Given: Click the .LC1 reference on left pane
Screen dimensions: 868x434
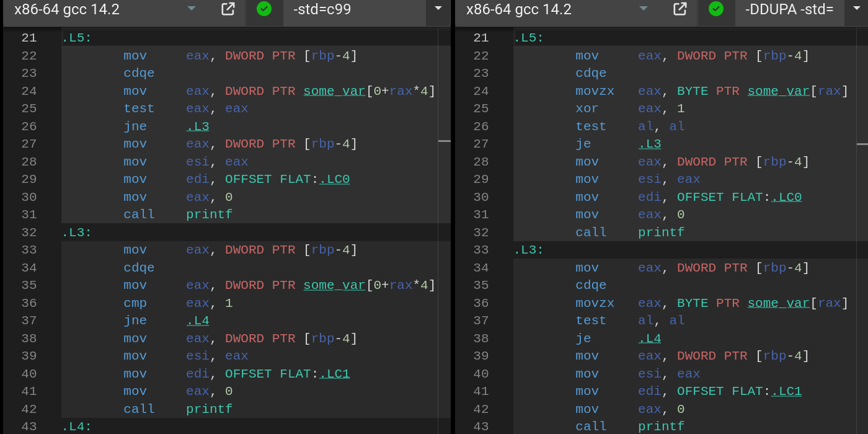Looking at the screenshot, I should 334,373.
